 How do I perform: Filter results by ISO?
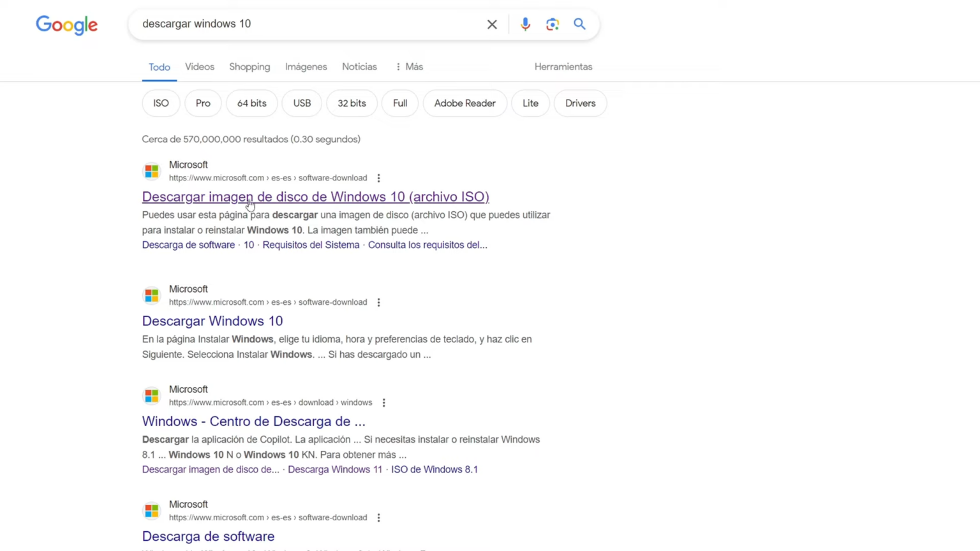pos(161,103)
